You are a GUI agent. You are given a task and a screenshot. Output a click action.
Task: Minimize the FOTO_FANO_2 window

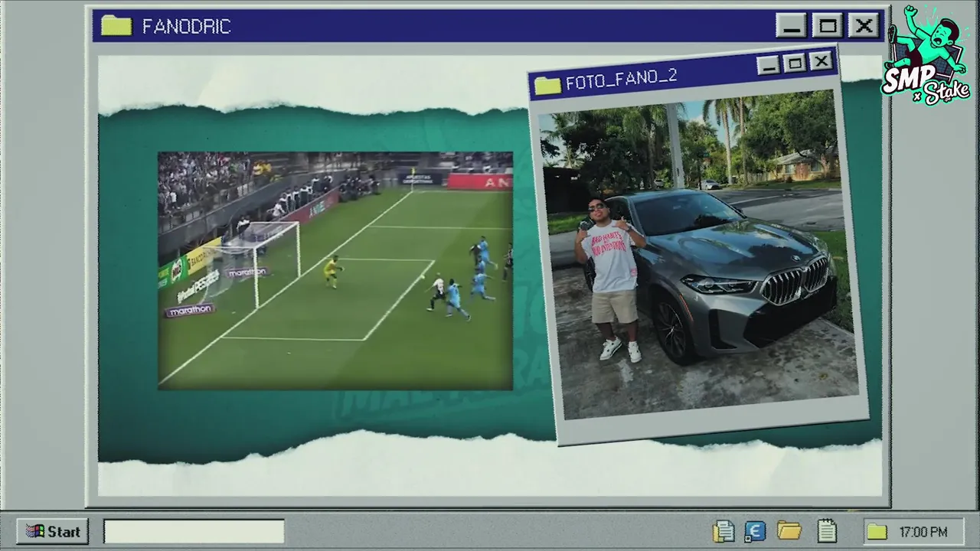click(x=769, y=65)
